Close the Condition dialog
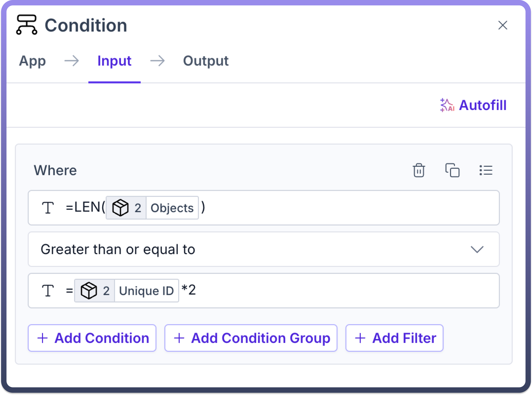 coord(503,25)
